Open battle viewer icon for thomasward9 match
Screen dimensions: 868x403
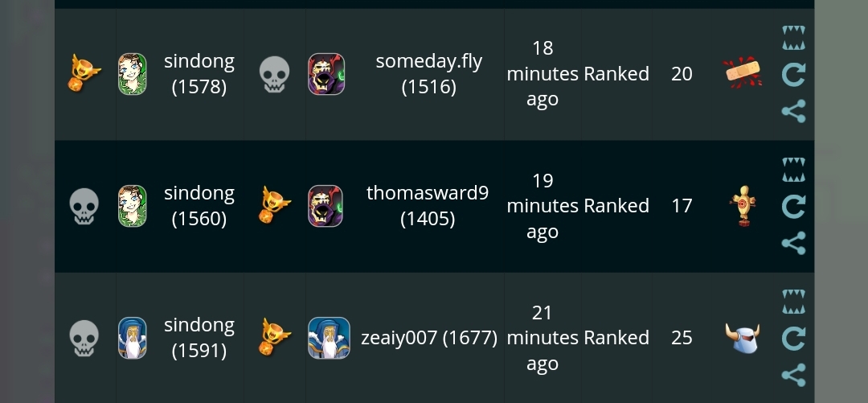pos(793,170)
